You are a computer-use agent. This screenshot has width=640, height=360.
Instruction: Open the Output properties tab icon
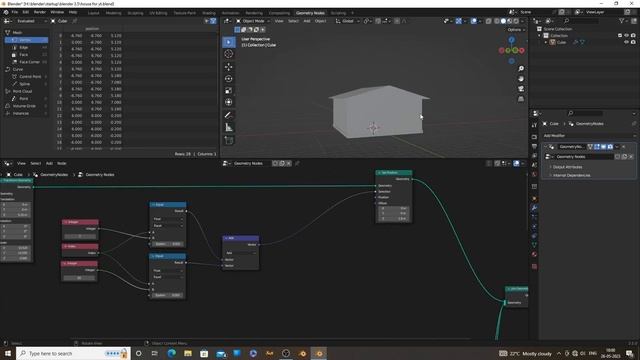click(534, 146)
